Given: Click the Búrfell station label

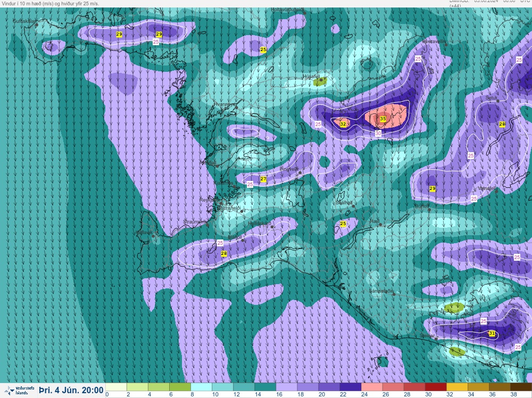Looking at the screenshot, I should click(422, 206).
